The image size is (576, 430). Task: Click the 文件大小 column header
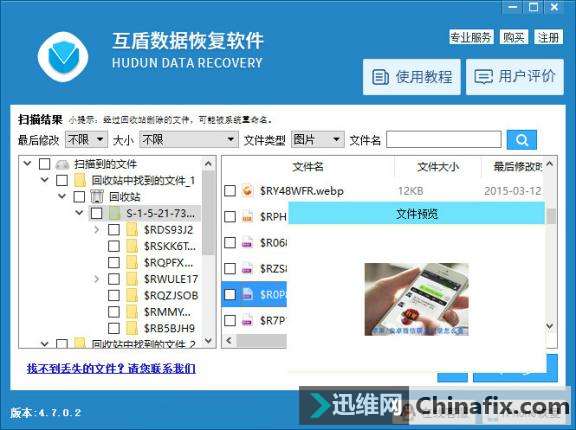[x=438, y=167]
